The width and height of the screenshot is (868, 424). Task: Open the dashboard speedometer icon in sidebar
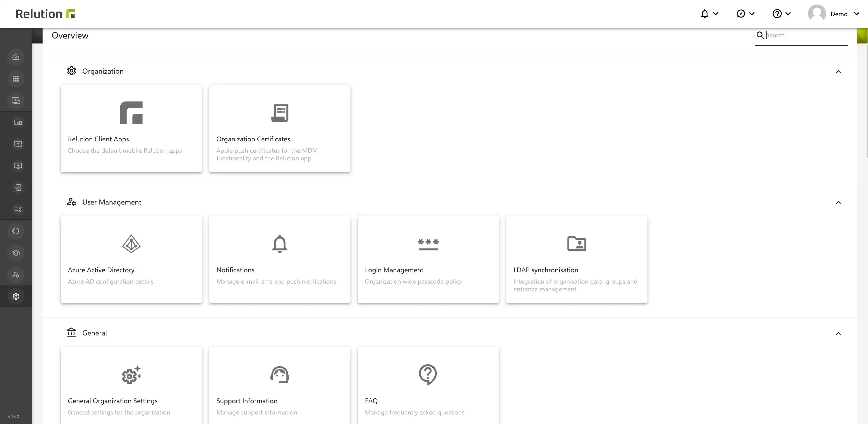point(16,57)
